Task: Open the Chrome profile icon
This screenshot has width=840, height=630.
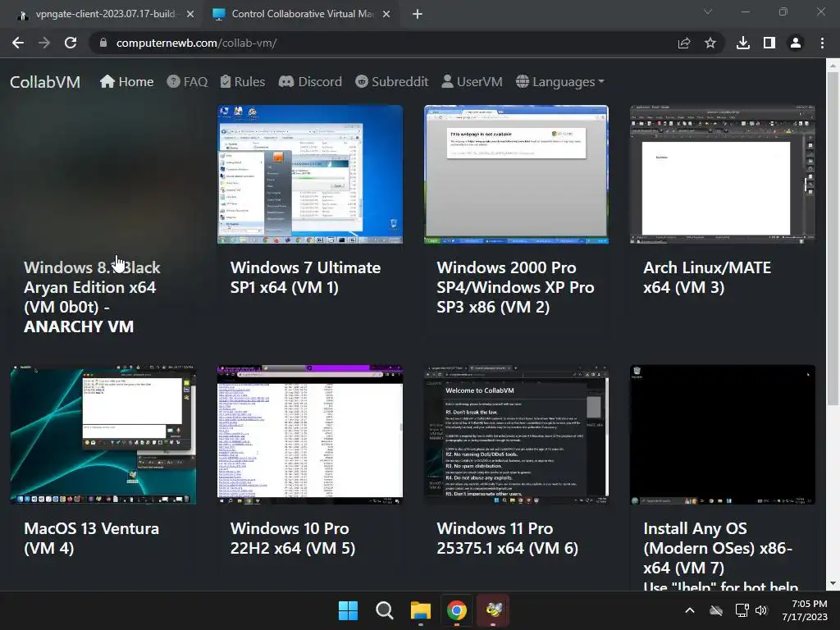Action: [796, 43]
